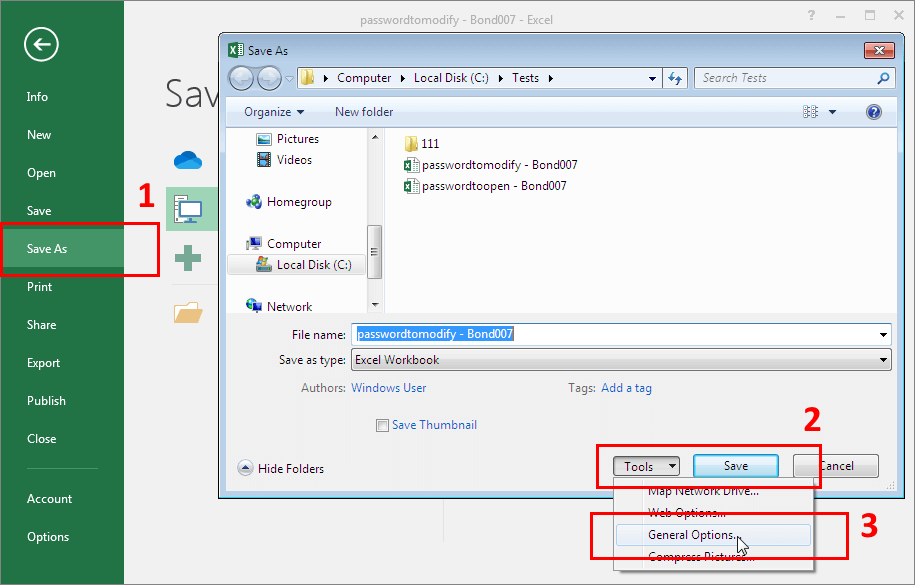Select Homegroup in the navigation pane
This screenshot has height=585, width=915.
point(289,202)
